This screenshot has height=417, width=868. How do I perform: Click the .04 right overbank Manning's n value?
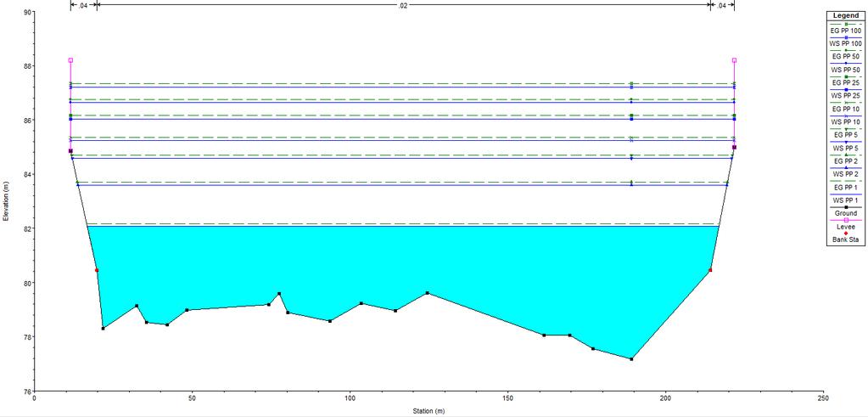(722, 6)
